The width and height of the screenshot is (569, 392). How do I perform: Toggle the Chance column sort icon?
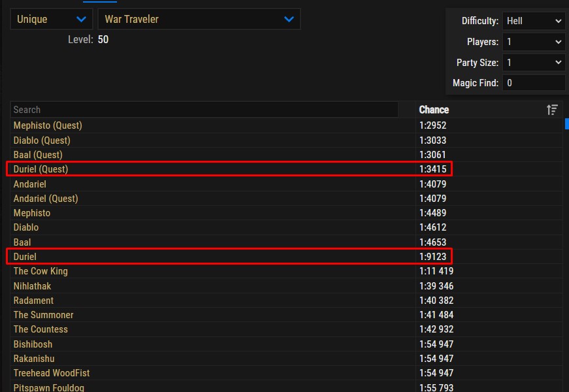click(552, 110)
